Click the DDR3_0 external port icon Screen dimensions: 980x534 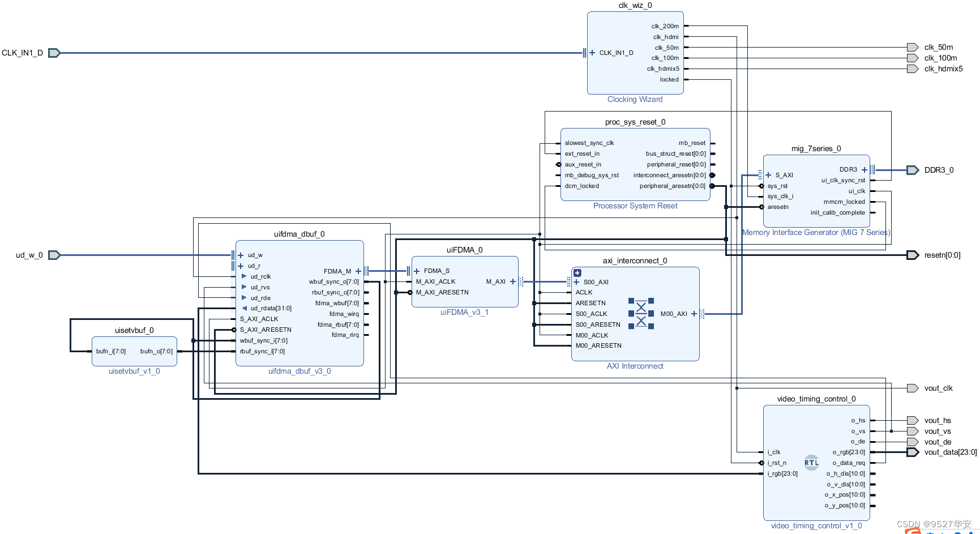913,169
